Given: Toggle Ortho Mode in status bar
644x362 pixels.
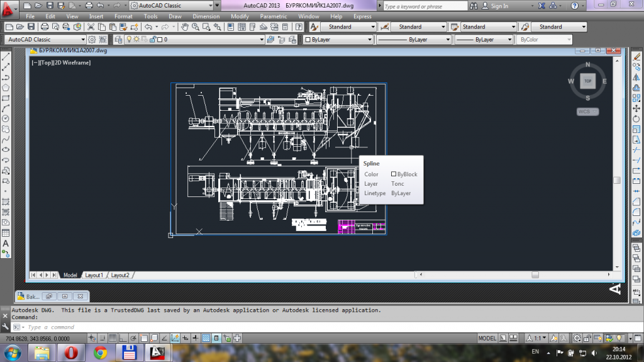Looking at the screenshot, I should tap(123, 338).
